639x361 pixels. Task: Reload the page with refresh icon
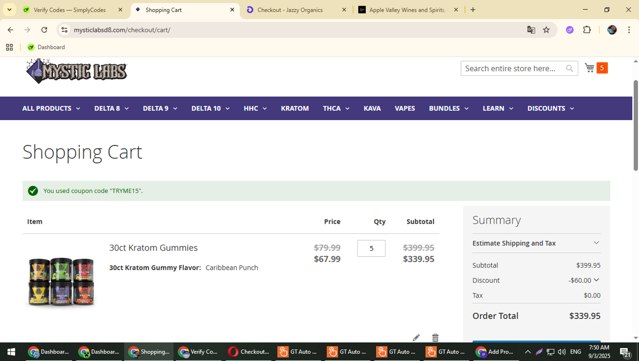click(44, 30)
